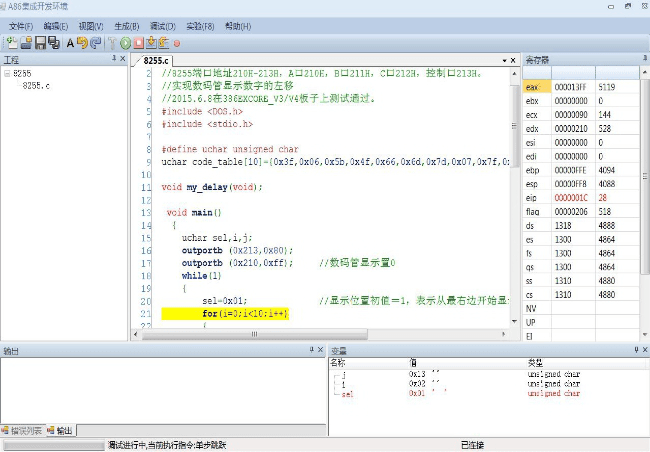650x452 pixels.
Task: Click the Undo arrow toolbar icon
Action: tap(83, 43)
